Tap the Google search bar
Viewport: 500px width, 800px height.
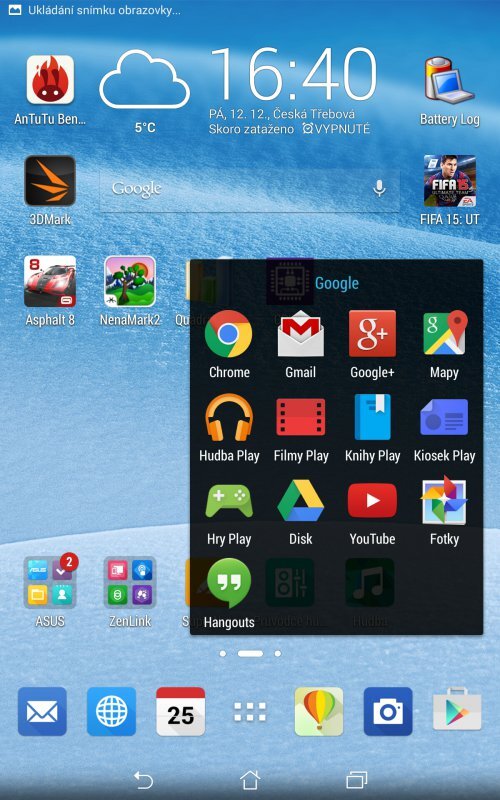[249, 189]
